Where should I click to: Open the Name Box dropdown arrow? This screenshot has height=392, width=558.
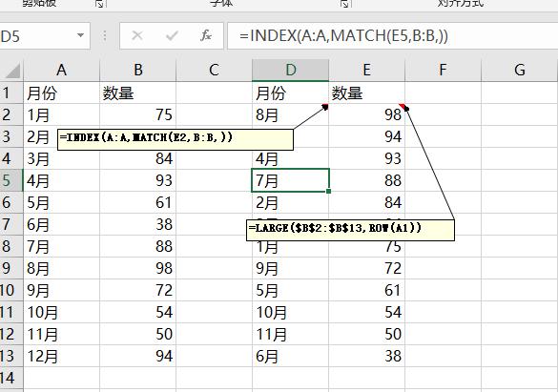[x=81, y=35]
